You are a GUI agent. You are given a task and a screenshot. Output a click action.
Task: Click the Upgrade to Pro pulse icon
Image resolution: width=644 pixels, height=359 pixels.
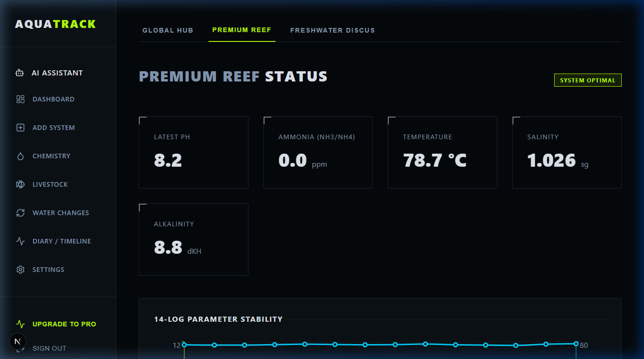(x=20, y=324)
